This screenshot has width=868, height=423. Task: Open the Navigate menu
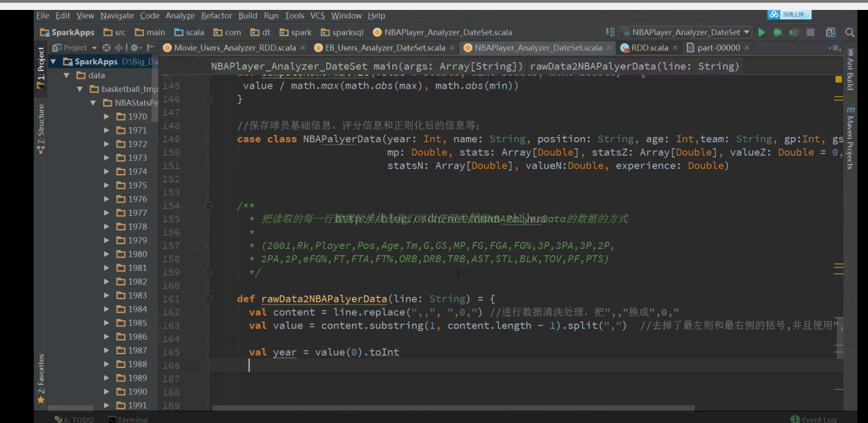(117, 15)
